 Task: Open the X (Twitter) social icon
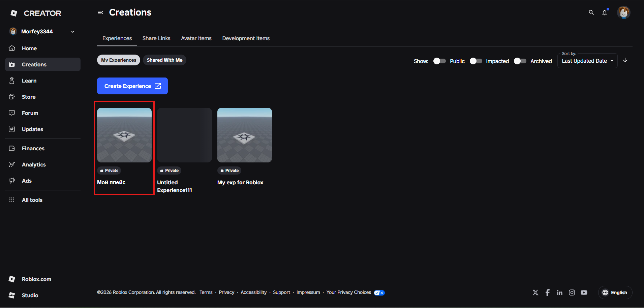point(535,292)
